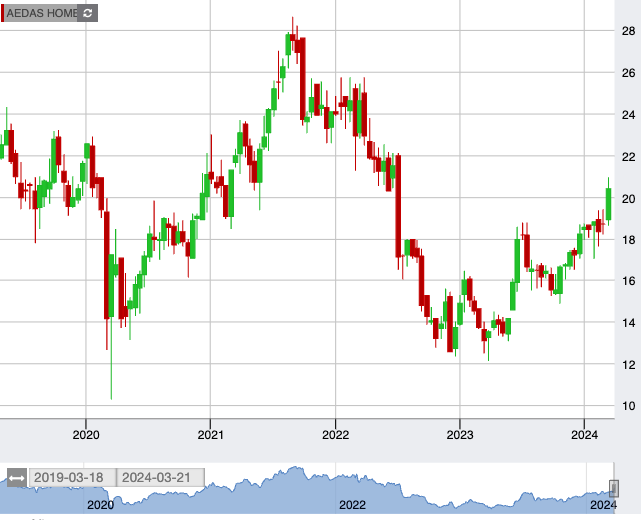This screenshot has width=642, height=520.
Task: Click the 2020 label in the navigator overview
Action: tap(101, 505)
